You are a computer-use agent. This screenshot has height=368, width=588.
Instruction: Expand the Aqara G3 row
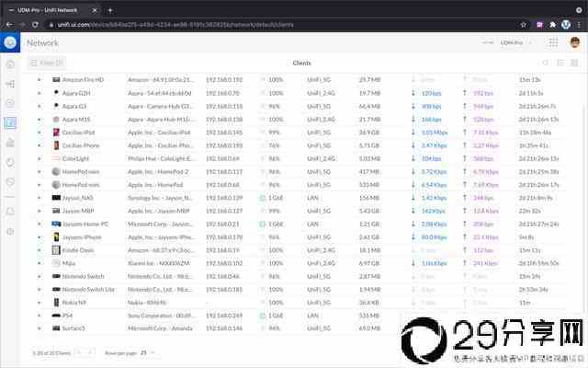39,107
